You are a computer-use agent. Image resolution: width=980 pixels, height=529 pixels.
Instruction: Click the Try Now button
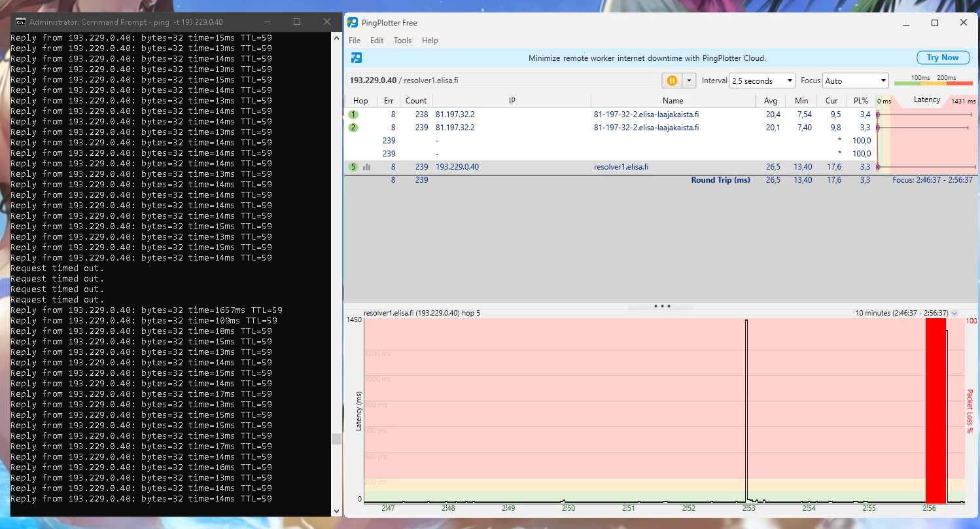943,58
